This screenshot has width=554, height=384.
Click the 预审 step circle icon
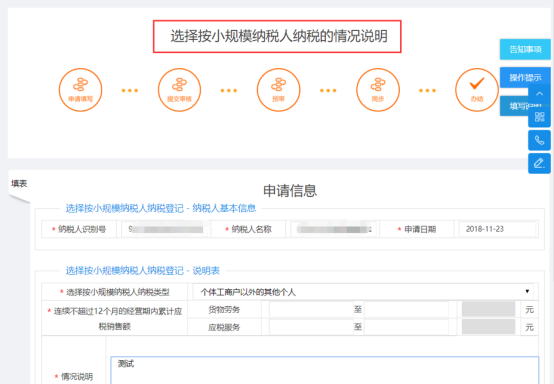pos(278,90)
